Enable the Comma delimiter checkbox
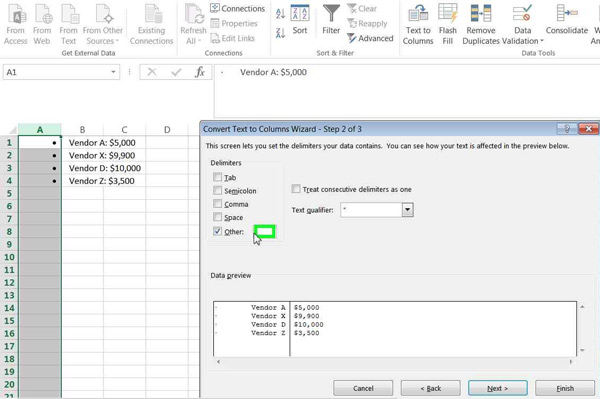The height and width of the screenshot is (399, 600). point(217,204)
